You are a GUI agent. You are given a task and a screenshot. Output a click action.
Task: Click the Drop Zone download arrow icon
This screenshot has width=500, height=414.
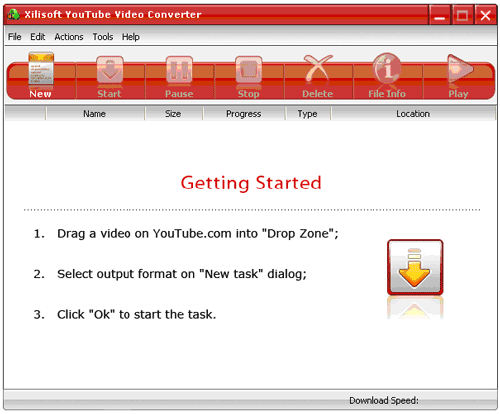click(415, 267)
